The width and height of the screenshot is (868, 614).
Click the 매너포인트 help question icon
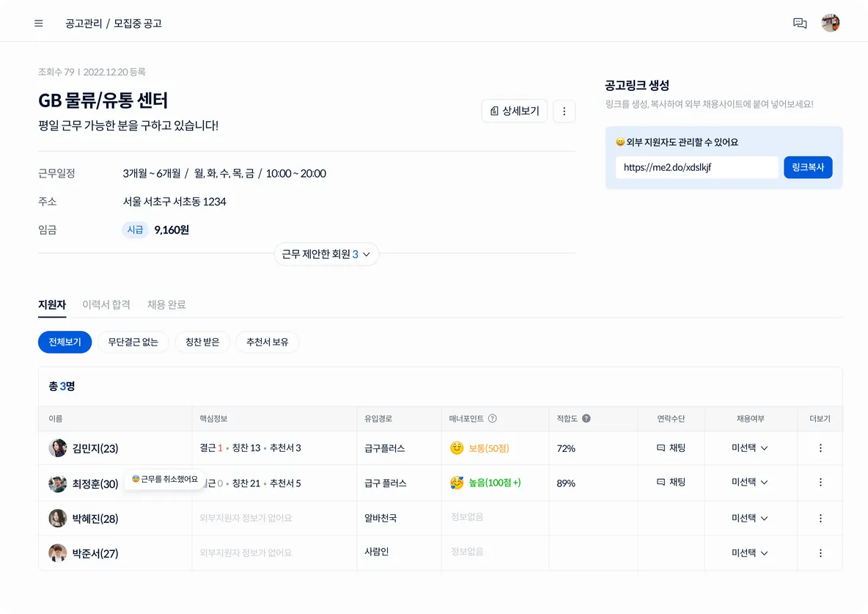coord(492,418)
